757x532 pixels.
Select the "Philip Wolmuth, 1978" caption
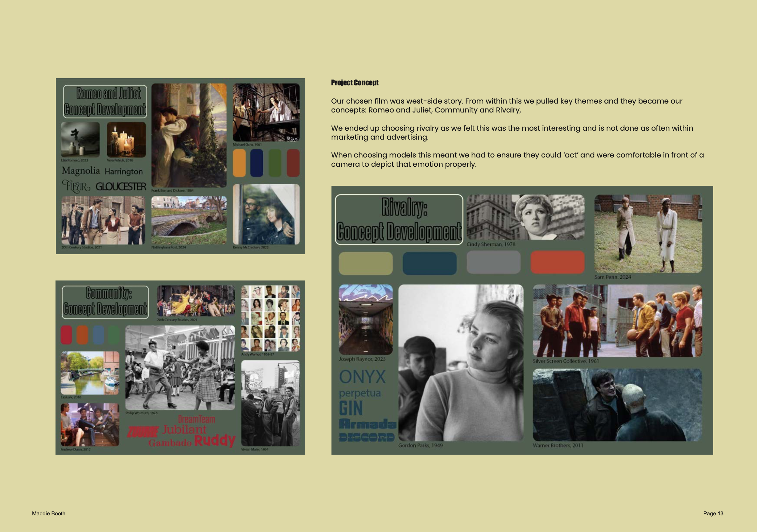coord(142,413)
